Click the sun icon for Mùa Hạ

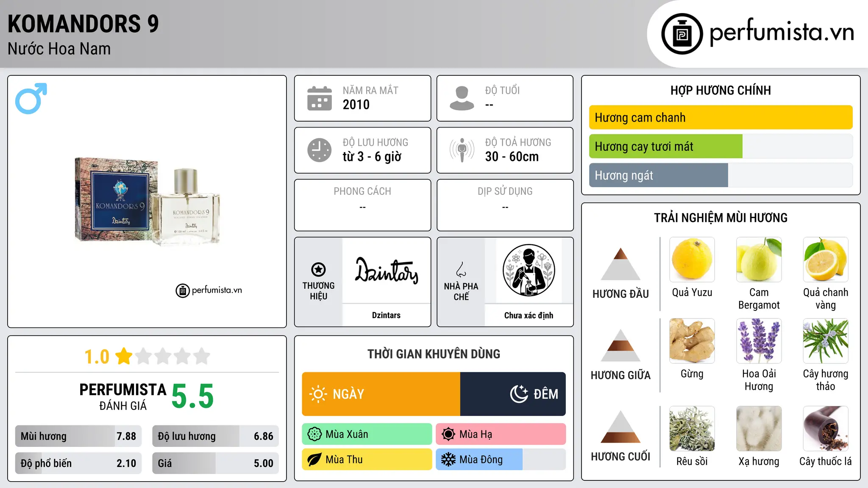(x=448, y=434)
